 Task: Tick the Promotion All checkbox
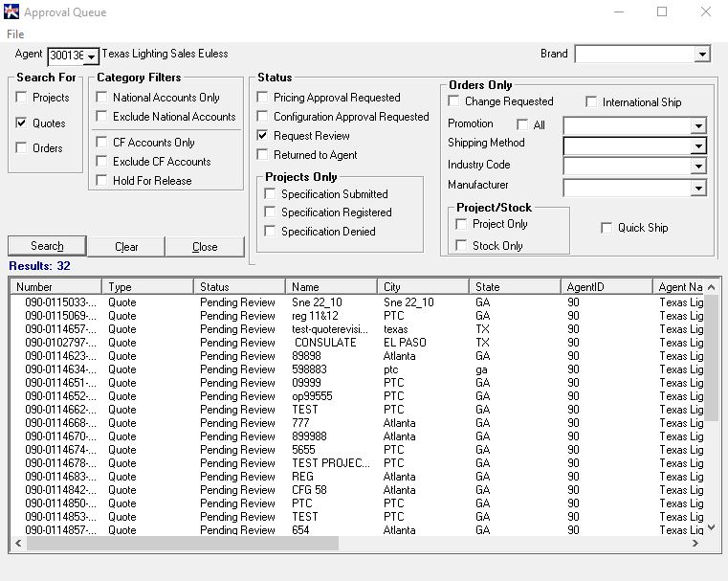[x=522, y=124]
